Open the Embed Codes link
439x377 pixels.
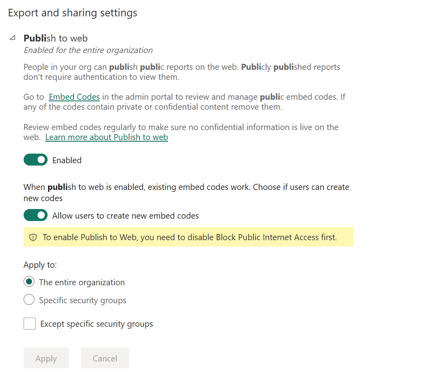point(74,97)
